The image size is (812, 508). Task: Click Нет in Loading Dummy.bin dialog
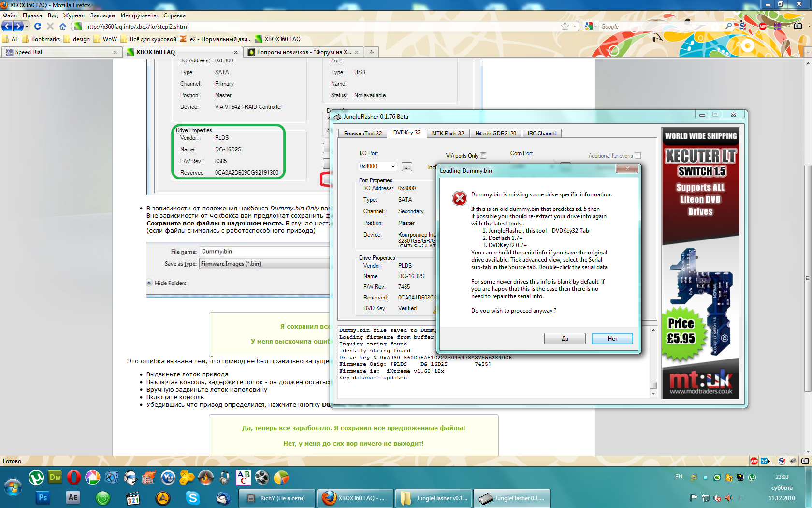[612, 339]
